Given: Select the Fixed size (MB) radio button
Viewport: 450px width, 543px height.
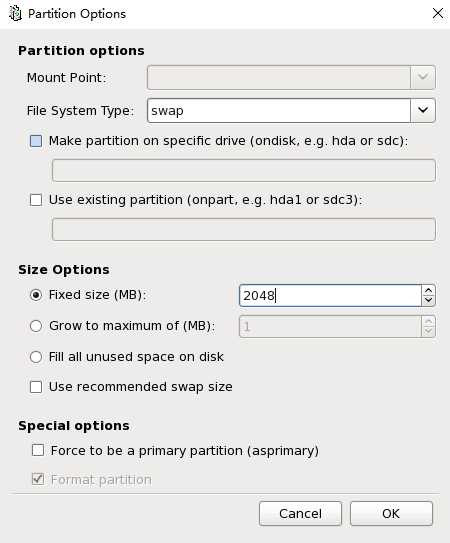Looking at the screenshot, I should point(36,295).
